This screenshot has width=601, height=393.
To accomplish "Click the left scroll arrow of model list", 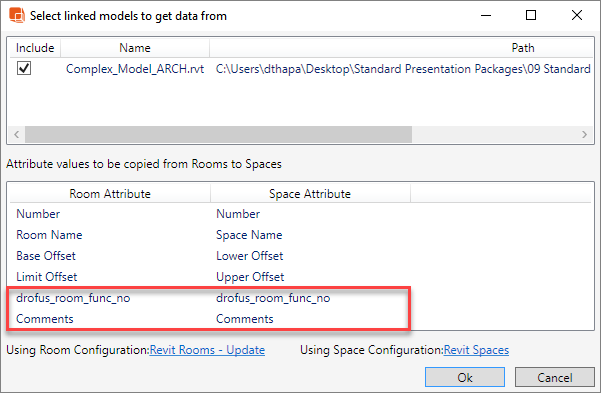I will pos(16,135).
